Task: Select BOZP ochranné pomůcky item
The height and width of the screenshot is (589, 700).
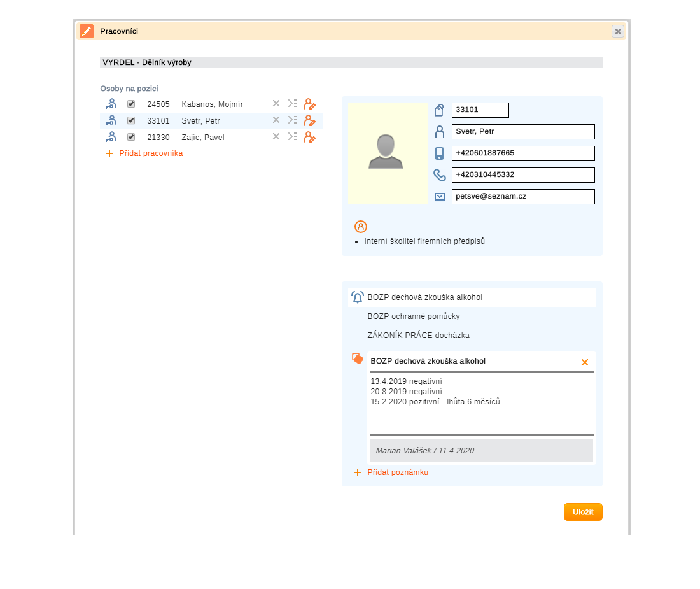Action: [x=414, y=316]
